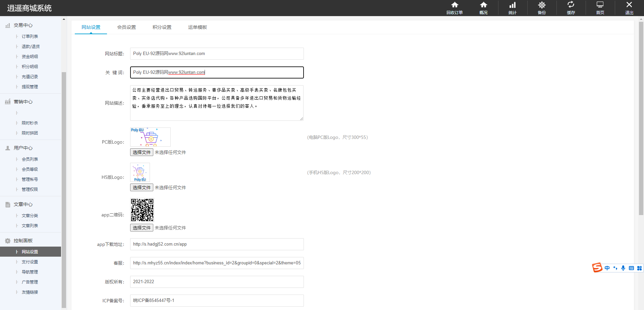The height and width of the screenshot is (310, 644).
Task: Focus the ICP备案号 input field
Action: coord(217,301)
